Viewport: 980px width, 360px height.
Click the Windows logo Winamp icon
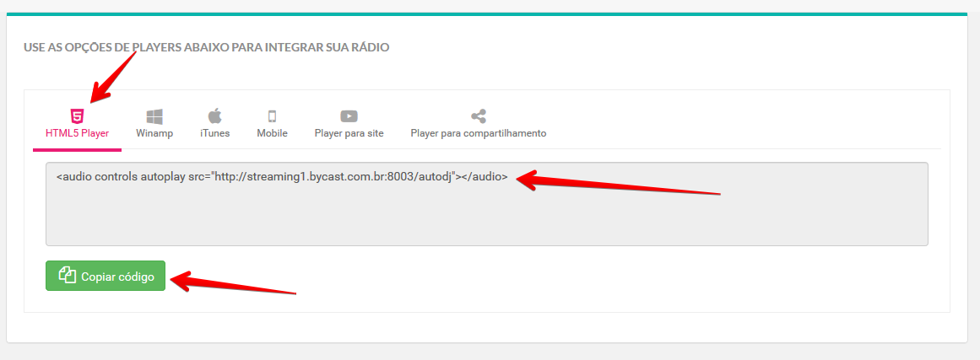pos(154,116)
